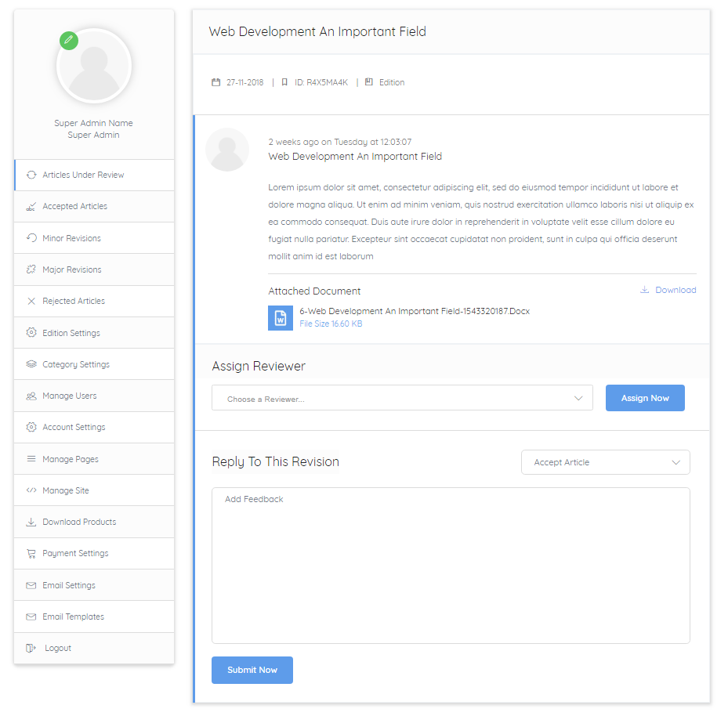This screenshot has width=728, height=716.
Task: Click the X icon for Rejected Articles
Action: [31, 301]
